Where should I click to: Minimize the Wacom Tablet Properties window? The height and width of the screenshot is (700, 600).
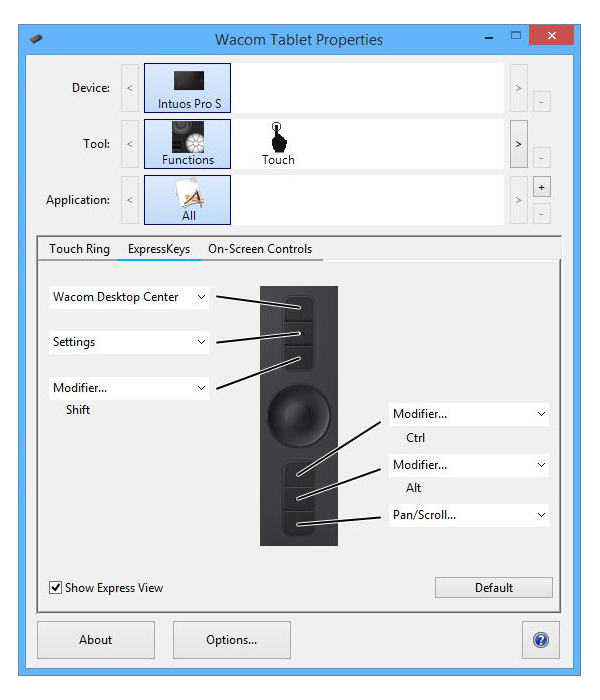coord(489,38)
